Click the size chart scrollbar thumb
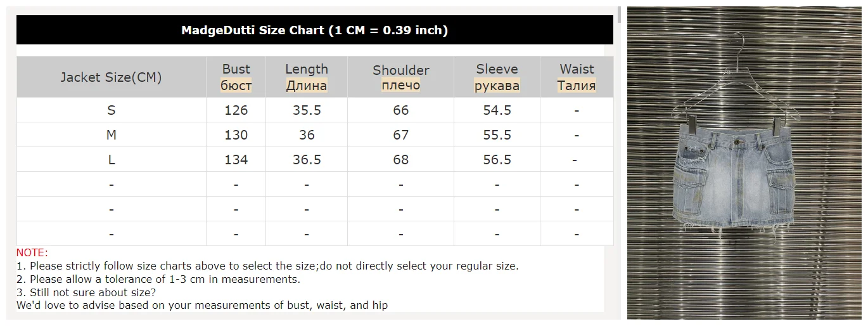This screenshot has height=326, width=868. tap(620, 15)
